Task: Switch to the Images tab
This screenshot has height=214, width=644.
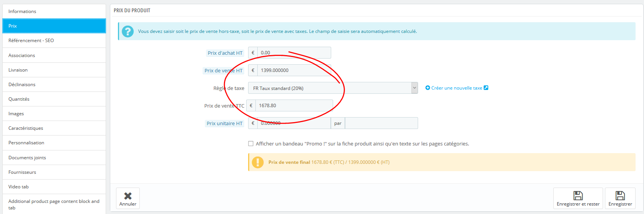Action: click(54, 114)
